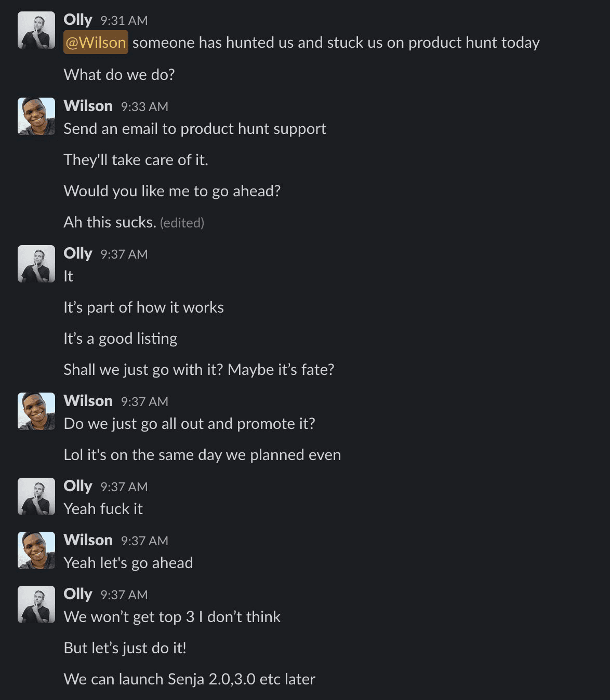
Task: Click 'Lol it's on the same day we planned even'
Action: click(x=203, y=455)
